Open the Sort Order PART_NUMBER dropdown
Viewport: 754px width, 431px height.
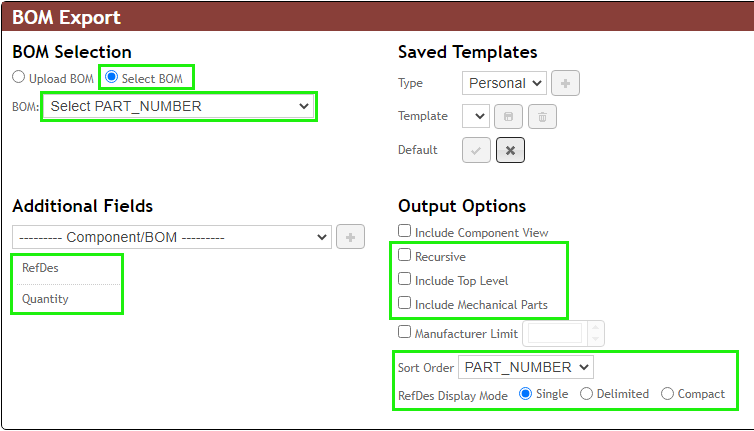(x=526, y=368)
